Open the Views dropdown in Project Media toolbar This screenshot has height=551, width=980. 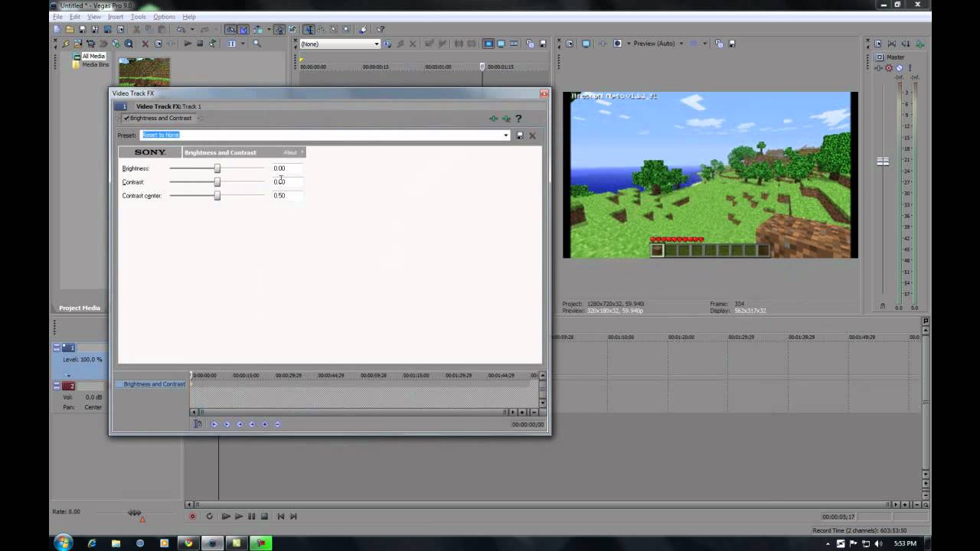pyautogui.click(x=243, y=44)
